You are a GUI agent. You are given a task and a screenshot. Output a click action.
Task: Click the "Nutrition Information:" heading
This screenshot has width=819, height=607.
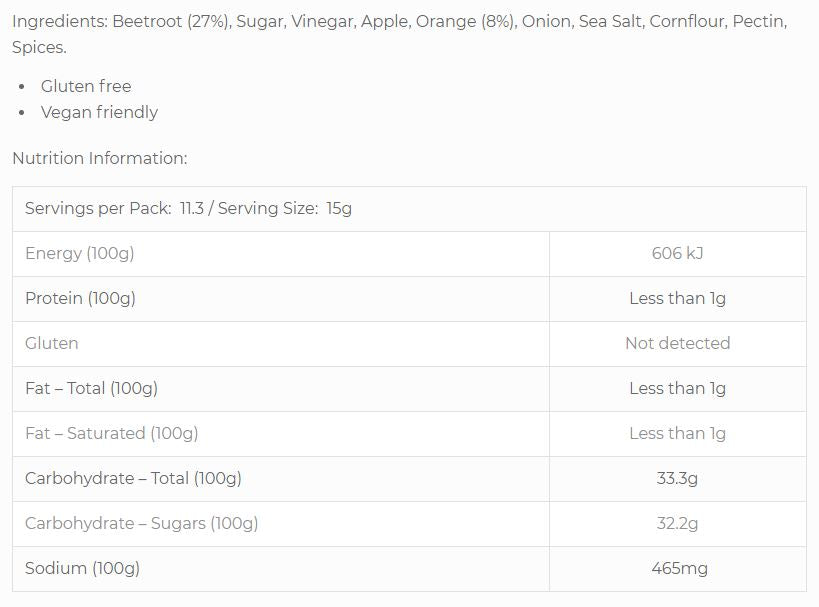pos(100,158)
